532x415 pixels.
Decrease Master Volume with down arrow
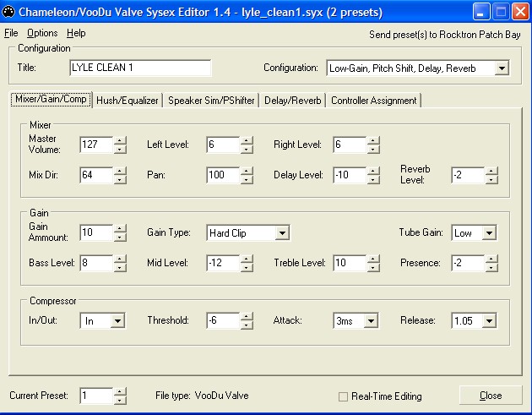click(120, 149)
